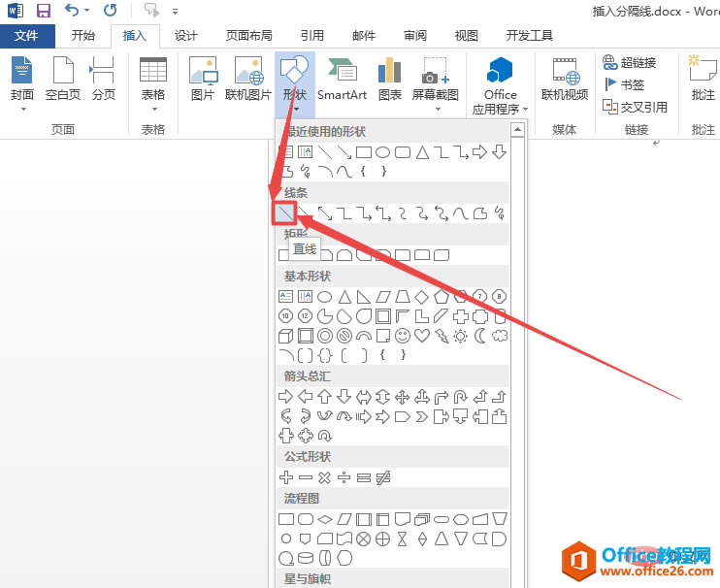Select the moon shape
Screen dimensions: 720x588
(480, 336)
